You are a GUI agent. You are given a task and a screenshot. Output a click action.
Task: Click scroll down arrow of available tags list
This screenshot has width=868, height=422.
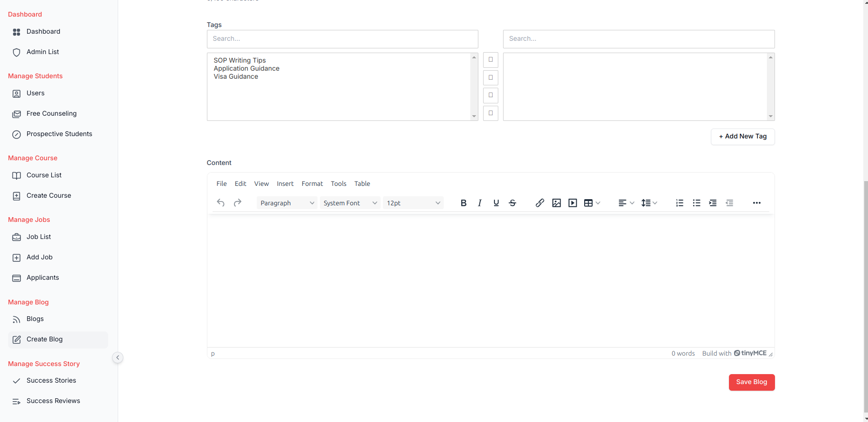point(474,116)
